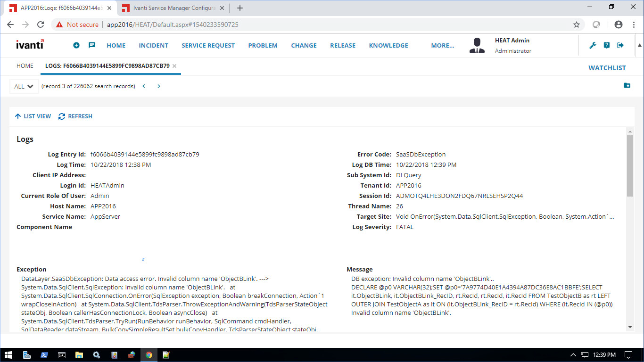Click the logout icon in header
This screenshot has height=362, width=644.
point(620,45)
